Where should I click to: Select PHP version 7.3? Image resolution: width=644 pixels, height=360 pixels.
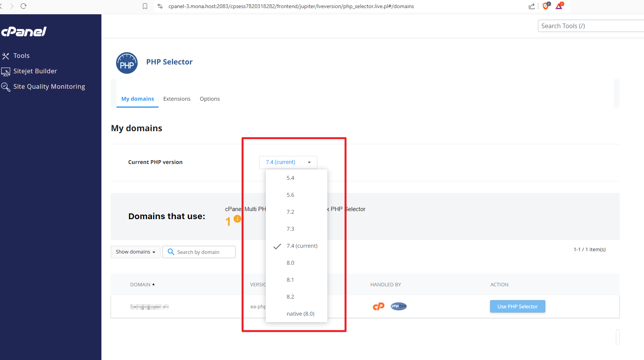pyautogui.click(x=297, y=229)
